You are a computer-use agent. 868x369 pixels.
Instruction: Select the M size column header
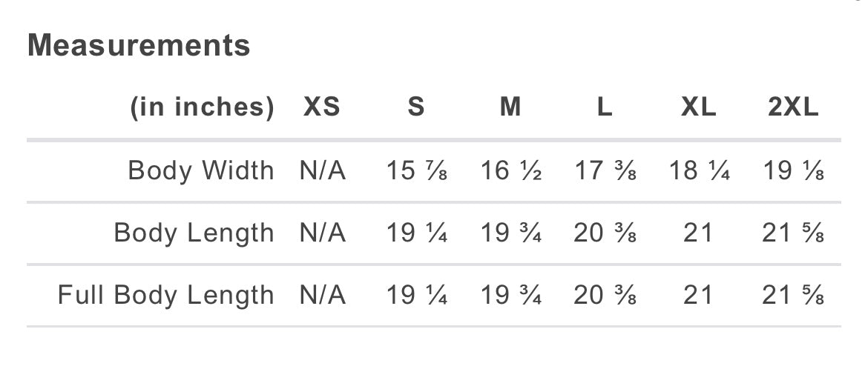pos(510,107)
